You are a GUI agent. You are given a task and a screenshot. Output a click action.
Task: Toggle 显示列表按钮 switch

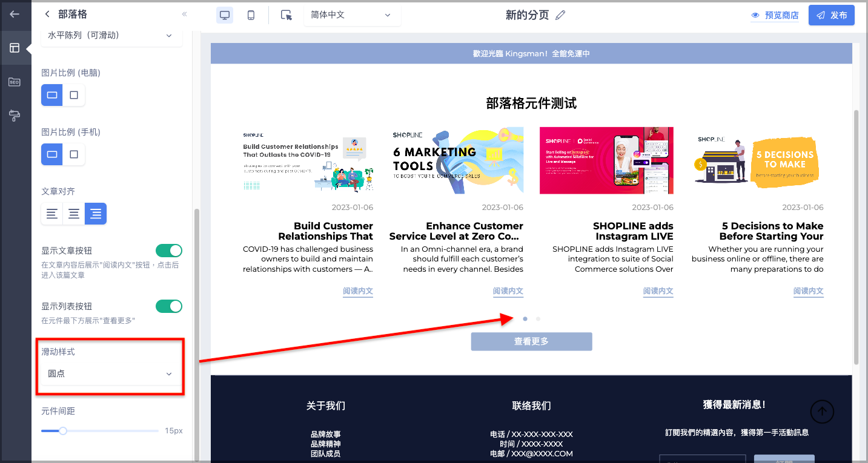169,306
